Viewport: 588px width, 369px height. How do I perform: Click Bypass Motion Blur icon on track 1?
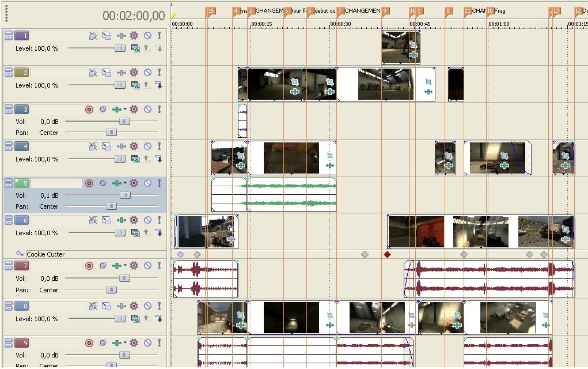tap(93, 36)
